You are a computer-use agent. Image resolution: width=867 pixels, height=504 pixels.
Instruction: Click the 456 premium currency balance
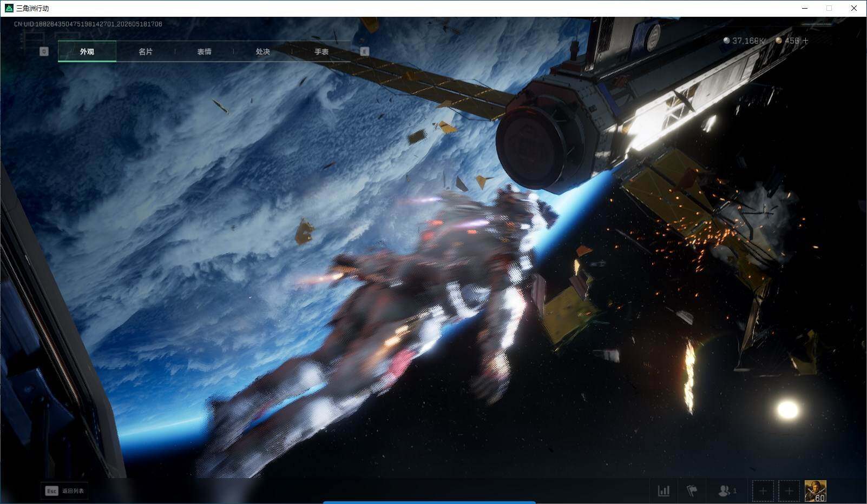coord(792,41)
